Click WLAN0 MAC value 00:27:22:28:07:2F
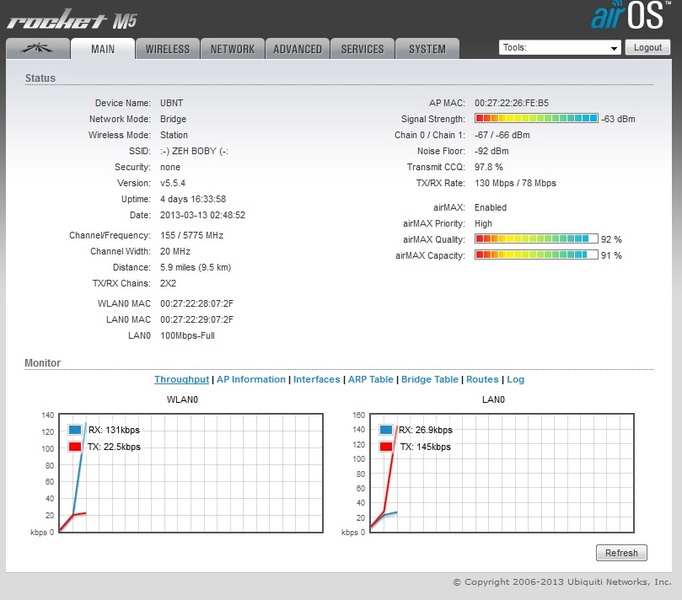The width and height of the screenshot is (682, 600). [197, 304]
